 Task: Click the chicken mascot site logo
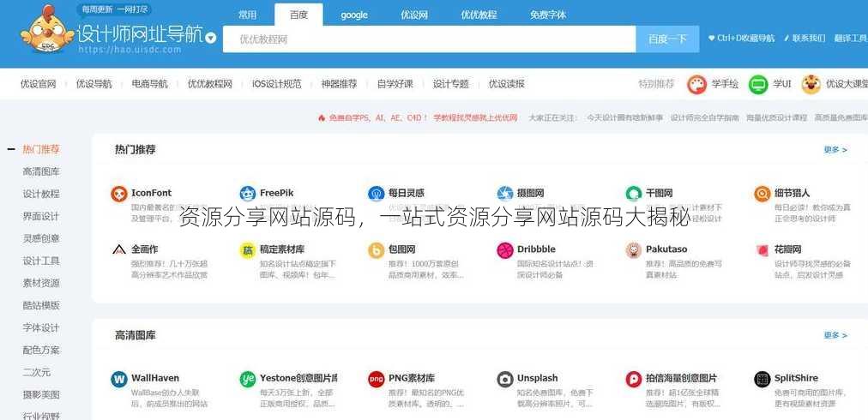(47, 31)
